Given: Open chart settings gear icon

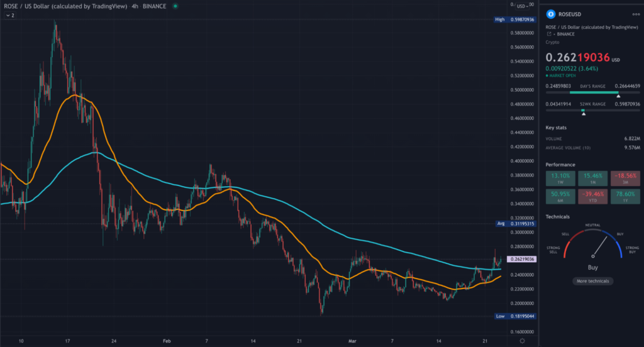Looking at the screenshot, I should pyautogui.click(x=522, y=340).
